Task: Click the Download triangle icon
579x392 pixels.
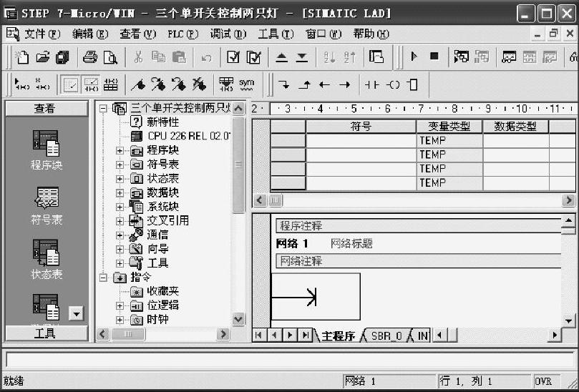Action: [302, 57]
